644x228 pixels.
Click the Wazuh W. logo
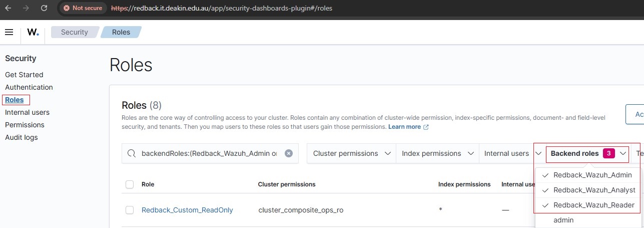click(33, 32)
